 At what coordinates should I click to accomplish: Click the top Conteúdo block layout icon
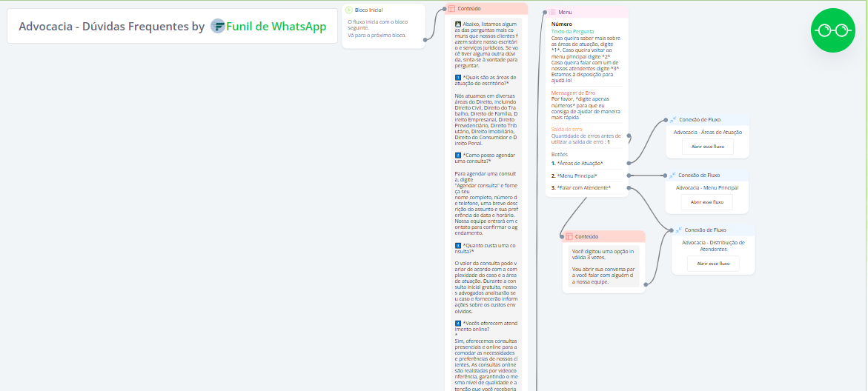451,9
